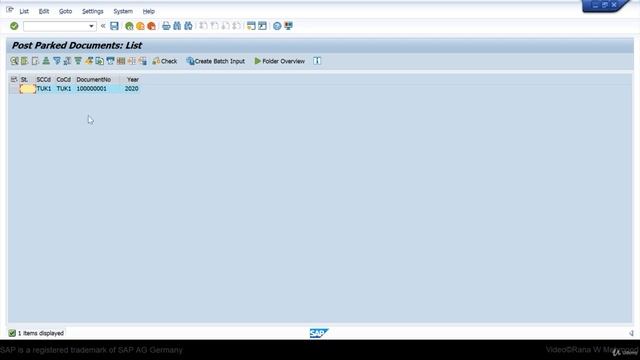This screenshot has width=640, height=360.
Task: Click the Select Layout icon
Action: coord(131,61)
